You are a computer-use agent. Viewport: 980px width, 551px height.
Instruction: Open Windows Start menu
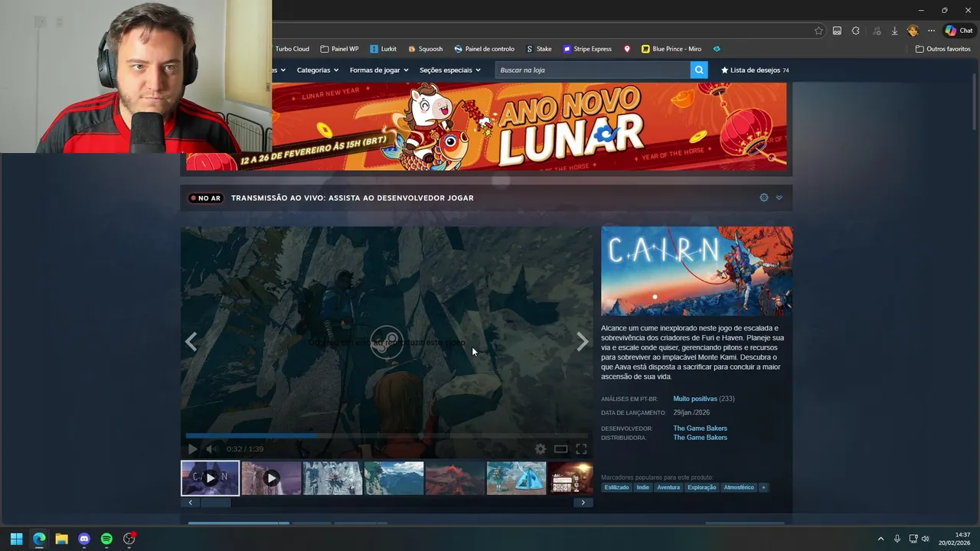pos(16,539)
